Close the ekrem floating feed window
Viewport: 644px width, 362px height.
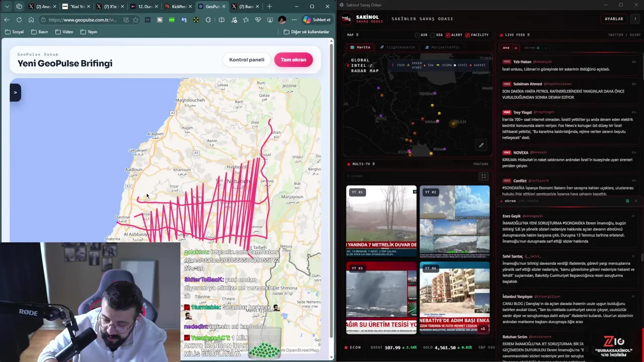[635, 201]
